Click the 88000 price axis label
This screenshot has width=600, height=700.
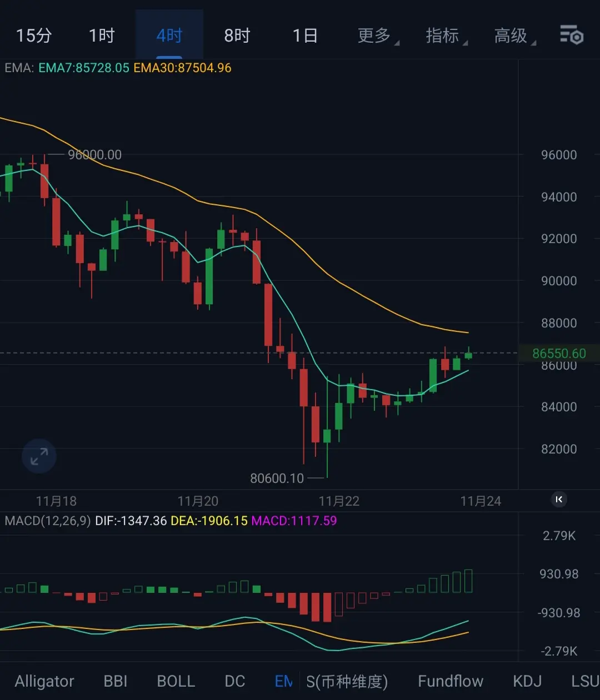tap(559, 323)
